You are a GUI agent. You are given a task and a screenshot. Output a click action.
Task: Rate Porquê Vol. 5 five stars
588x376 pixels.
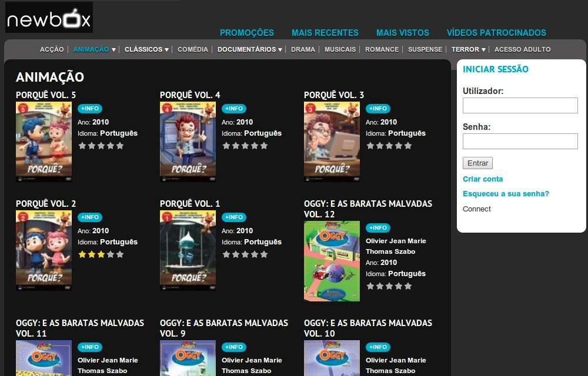[119, 146]
